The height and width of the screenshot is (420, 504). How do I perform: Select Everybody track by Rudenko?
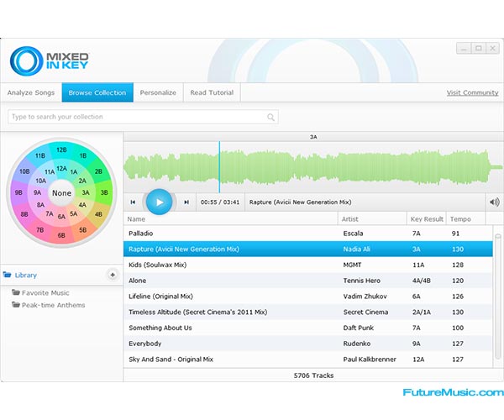(308, 344)
